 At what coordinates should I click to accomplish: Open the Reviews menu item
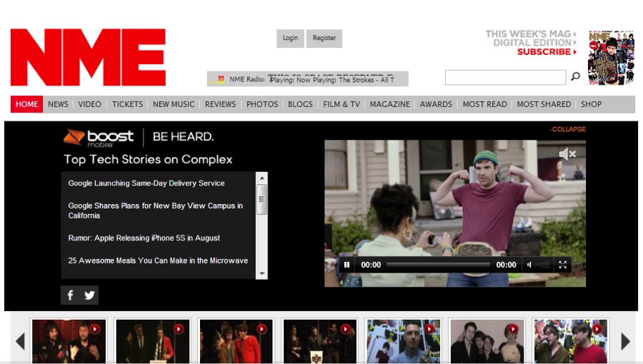tap(220, 104)
